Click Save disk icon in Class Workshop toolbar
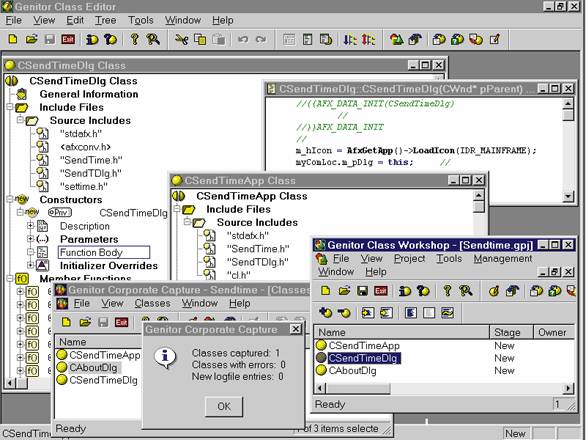586x440 pixels. tap(363, 290)
